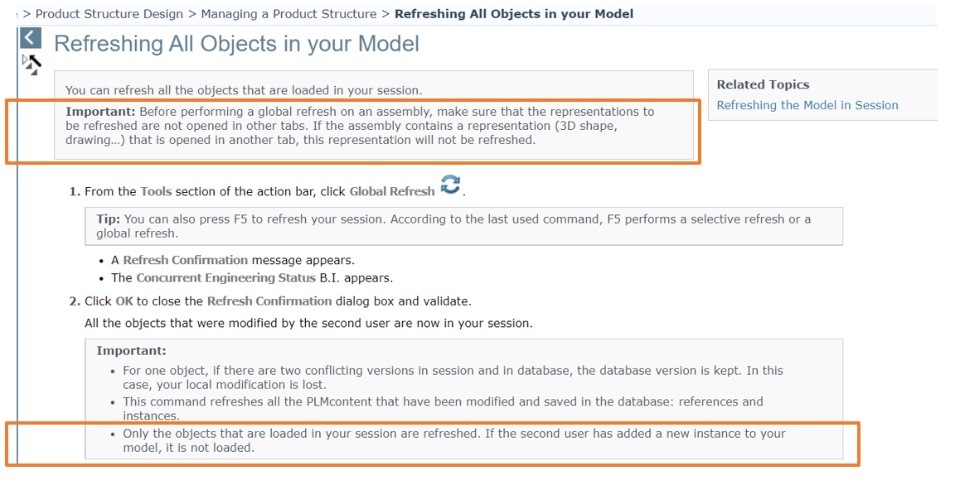960x490 pixels.
Task: Click the Important label in the lower note
Action: 131,351
